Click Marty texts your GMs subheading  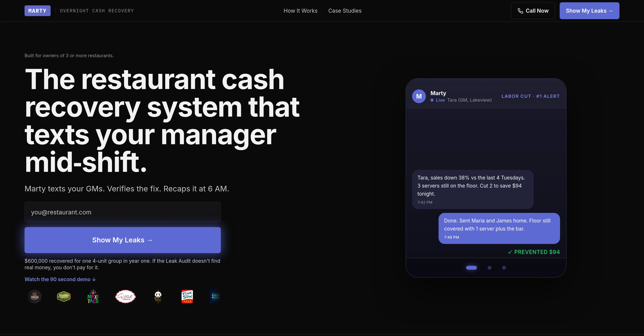point(127,189)
